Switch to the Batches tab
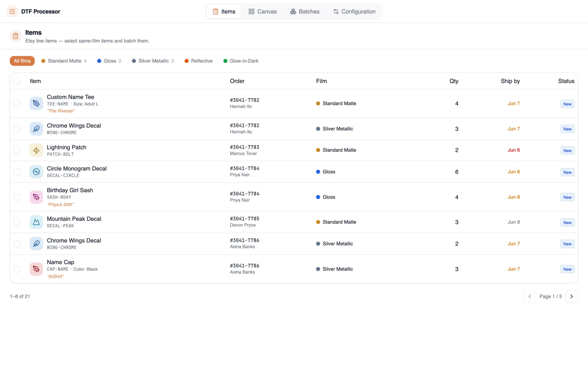The height and width of the screenshot is (368, 588). [x=304, y=11]
